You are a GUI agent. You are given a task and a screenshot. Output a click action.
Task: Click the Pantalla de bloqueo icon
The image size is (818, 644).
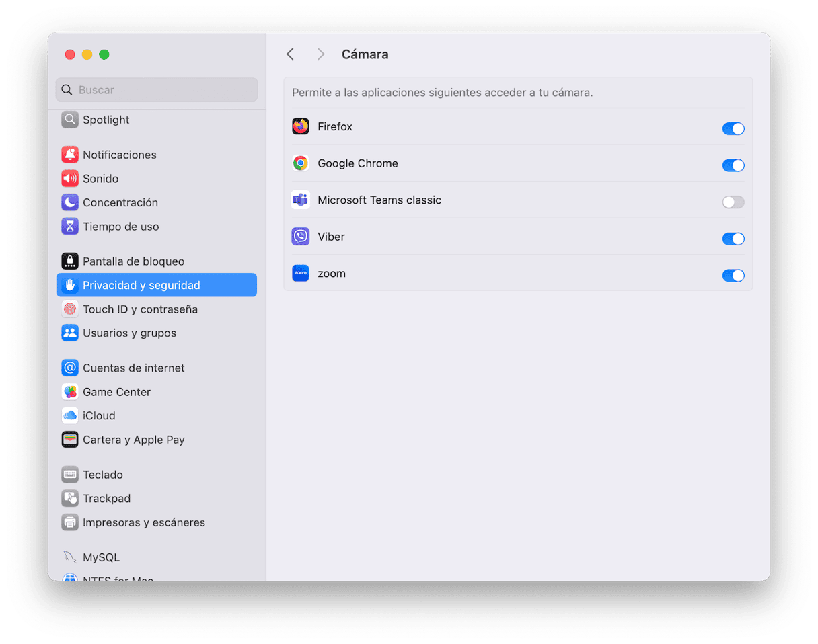70,261
